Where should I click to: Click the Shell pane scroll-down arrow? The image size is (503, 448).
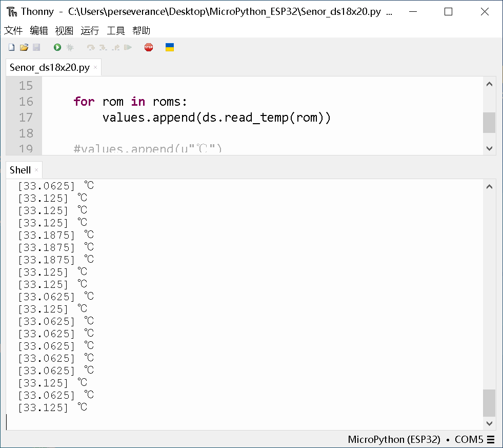489,423
